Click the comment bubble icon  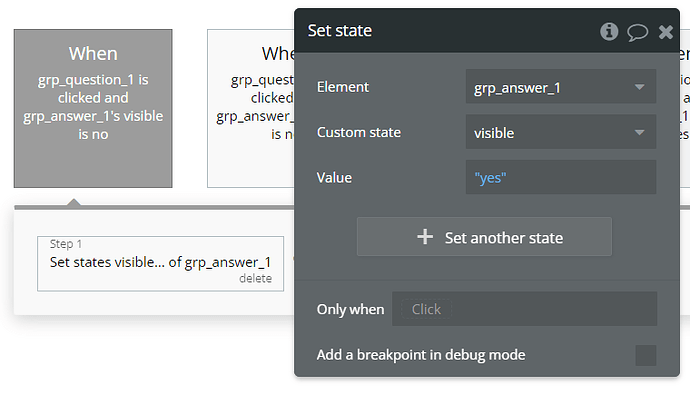coord(637,32)
